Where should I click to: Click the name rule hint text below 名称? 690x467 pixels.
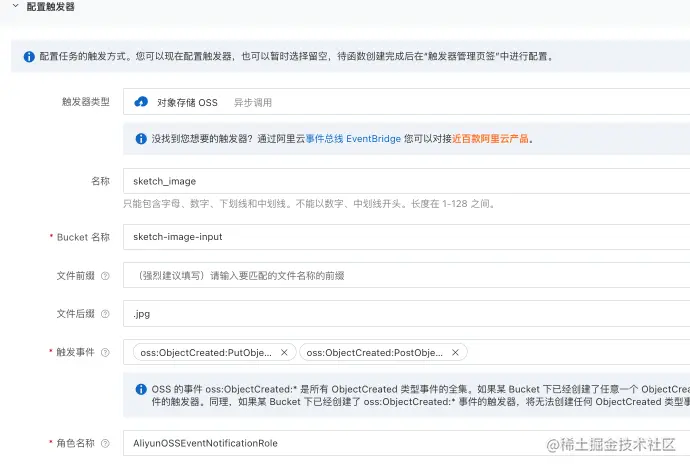click(x=309, y=204)
